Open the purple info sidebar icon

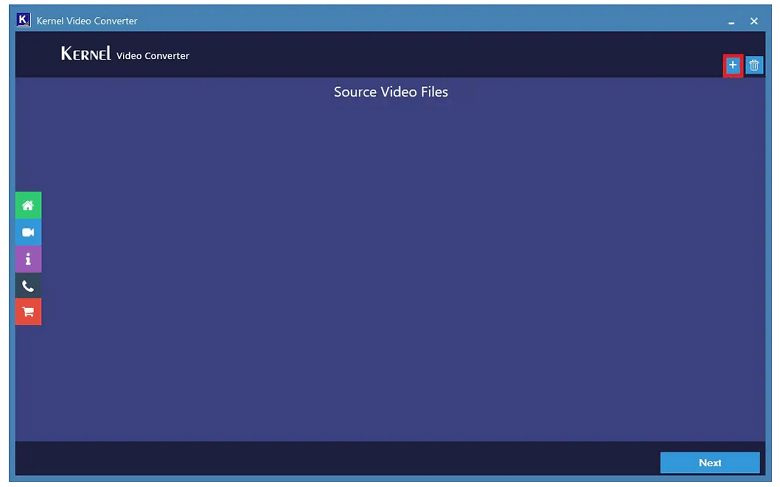tap(28, 259)
